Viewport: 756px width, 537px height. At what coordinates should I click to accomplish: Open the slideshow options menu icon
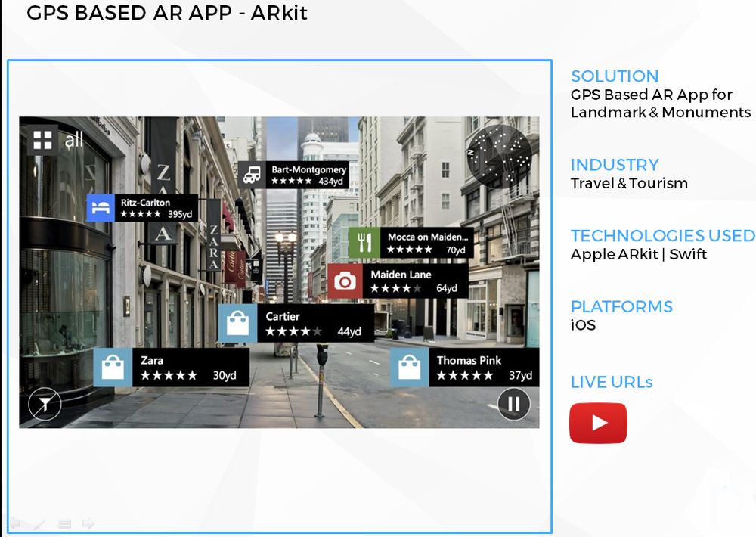(64, 523)
